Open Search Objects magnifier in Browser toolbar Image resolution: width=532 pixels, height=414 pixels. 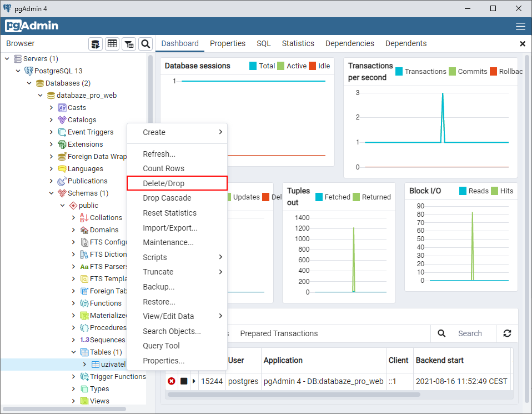click(145, 44)
